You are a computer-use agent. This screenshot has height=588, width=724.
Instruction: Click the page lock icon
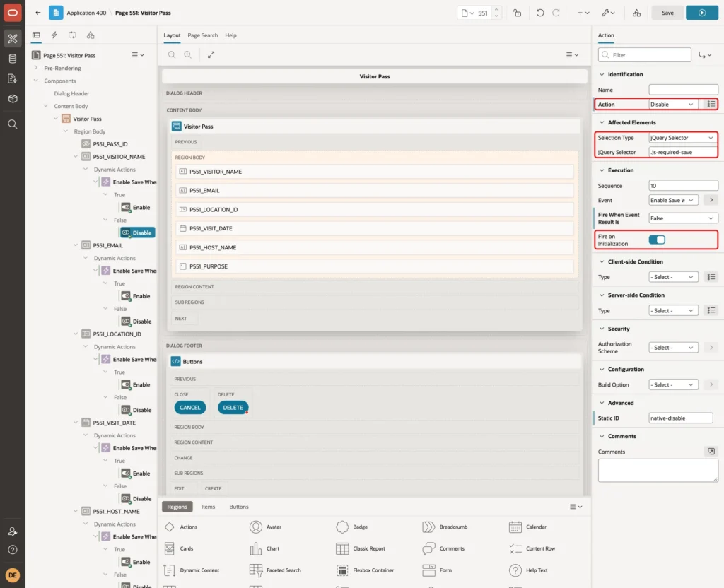click(x=517, y=13)
